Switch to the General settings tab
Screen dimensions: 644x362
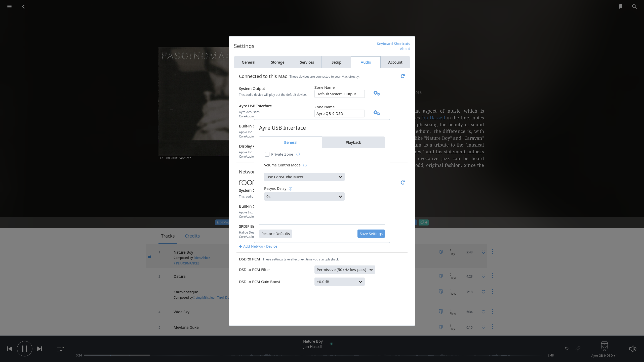coord(249,62)
